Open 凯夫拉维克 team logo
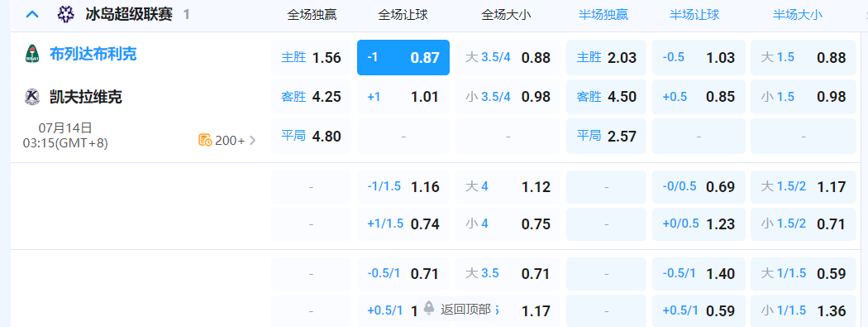Screen dimensions: 868x327 (32, 97)
